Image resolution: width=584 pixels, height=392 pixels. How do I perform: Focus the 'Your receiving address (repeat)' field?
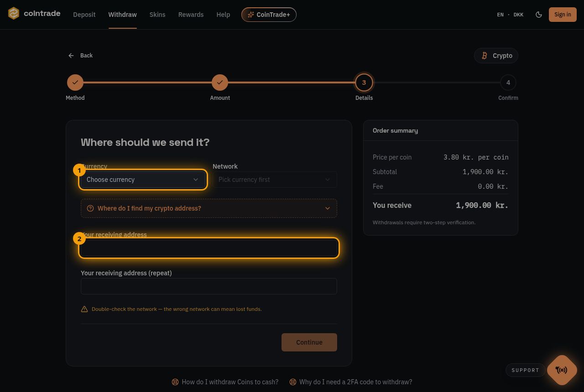pos(209,286)
